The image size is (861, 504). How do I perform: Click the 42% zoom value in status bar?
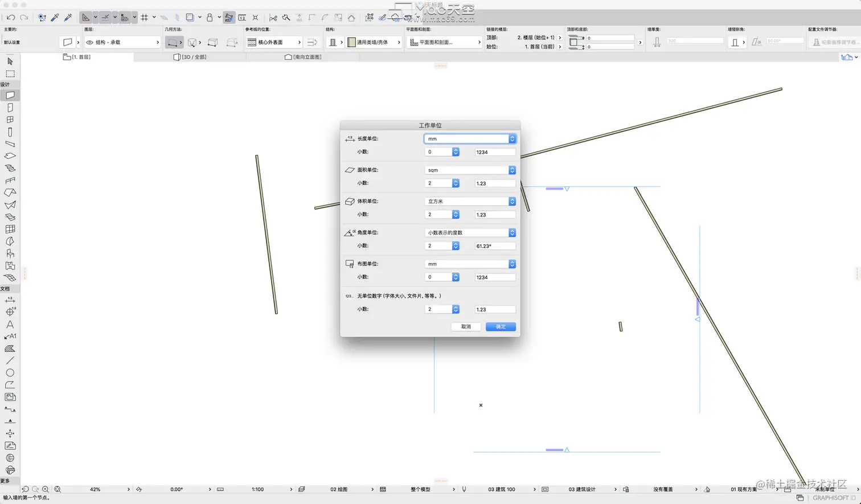tap(95, 489)
